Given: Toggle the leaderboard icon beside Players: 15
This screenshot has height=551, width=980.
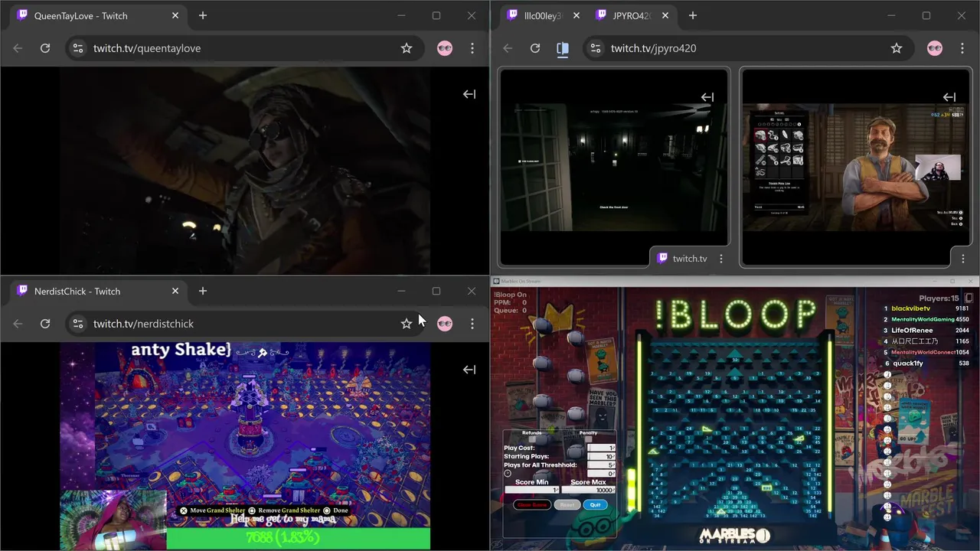Looking at the screenshot, I should [969, 298].
